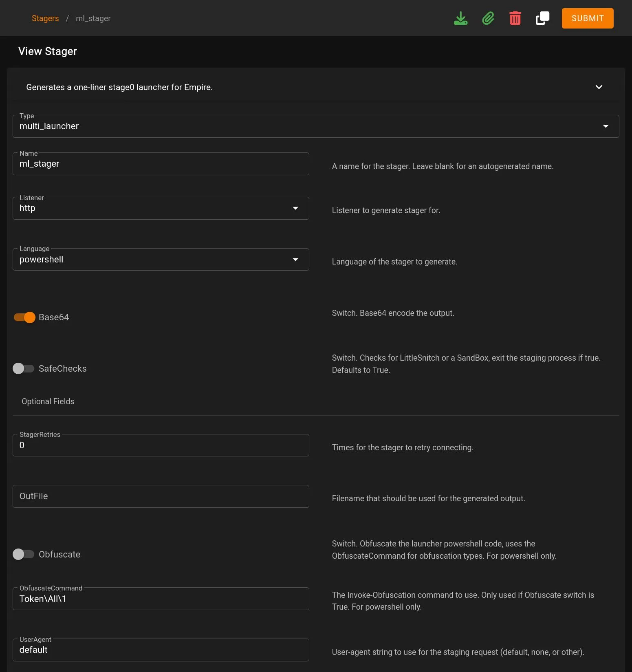Click 'Language of the stager to generate.' description
This screenshot has height=672, width=632.
(x=394, y=262)
